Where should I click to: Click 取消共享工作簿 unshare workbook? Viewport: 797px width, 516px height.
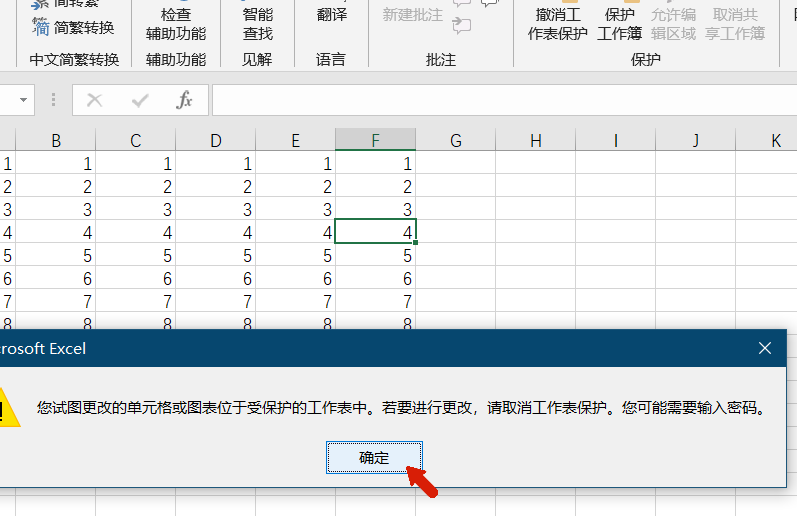pyautogui.click(x=735, y=23)
